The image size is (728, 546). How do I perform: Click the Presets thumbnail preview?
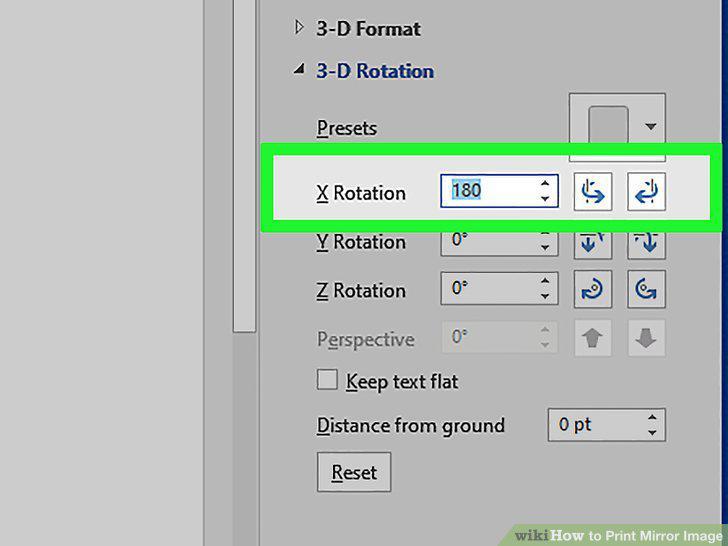coord(608,124)
